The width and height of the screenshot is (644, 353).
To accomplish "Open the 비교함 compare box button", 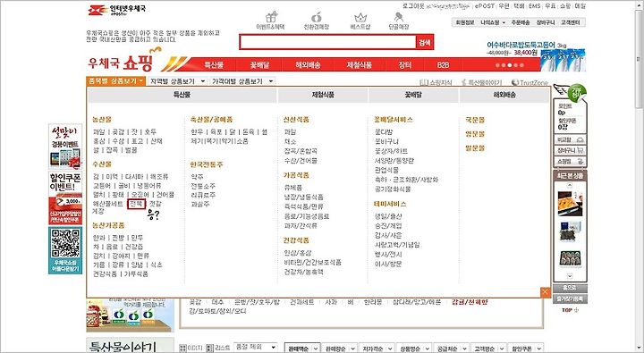I will point(570,140).
